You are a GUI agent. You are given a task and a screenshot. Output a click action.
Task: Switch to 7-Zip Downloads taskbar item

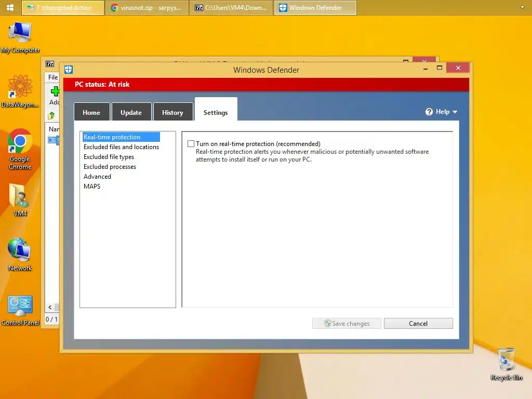(x=231, y=7)
